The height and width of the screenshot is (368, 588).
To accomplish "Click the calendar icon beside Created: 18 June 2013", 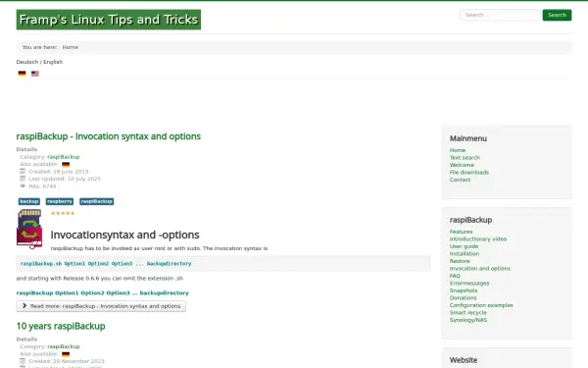I will [x=23, y=171].
